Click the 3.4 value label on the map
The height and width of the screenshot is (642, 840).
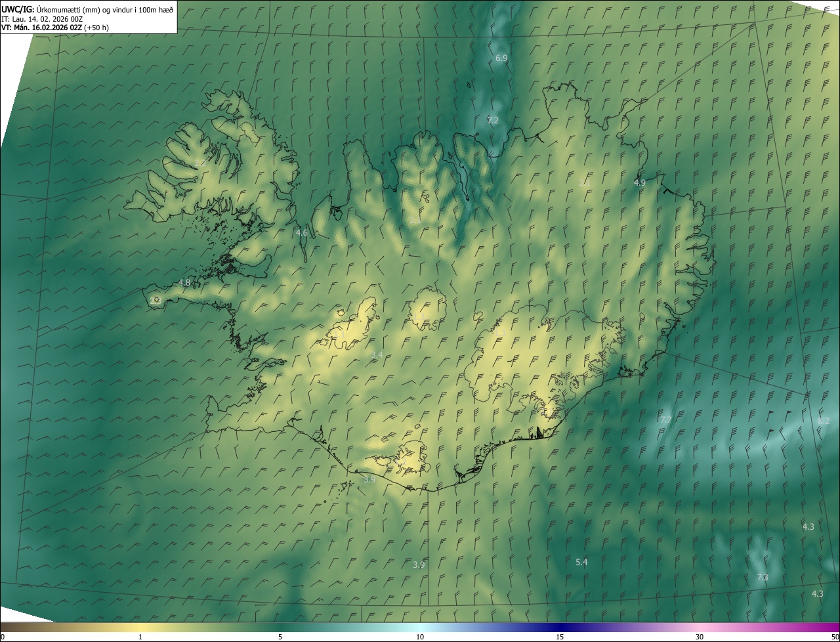377,354
